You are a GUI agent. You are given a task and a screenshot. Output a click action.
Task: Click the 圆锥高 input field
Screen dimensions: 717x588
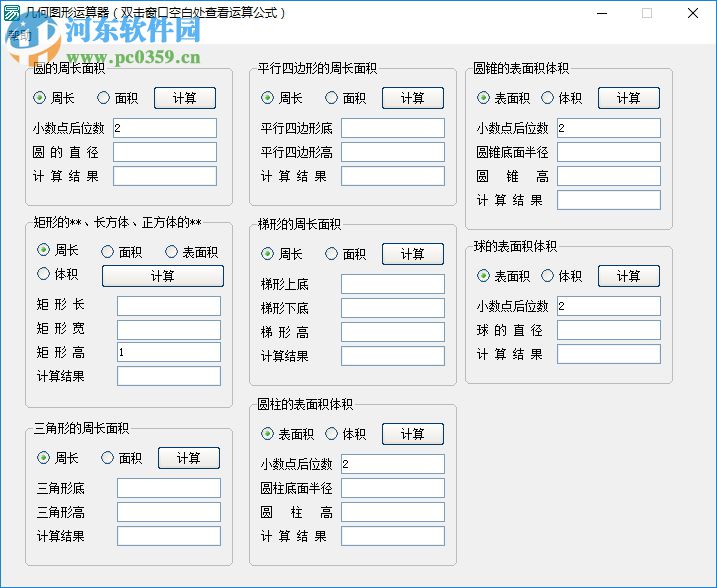coord(609,176)
